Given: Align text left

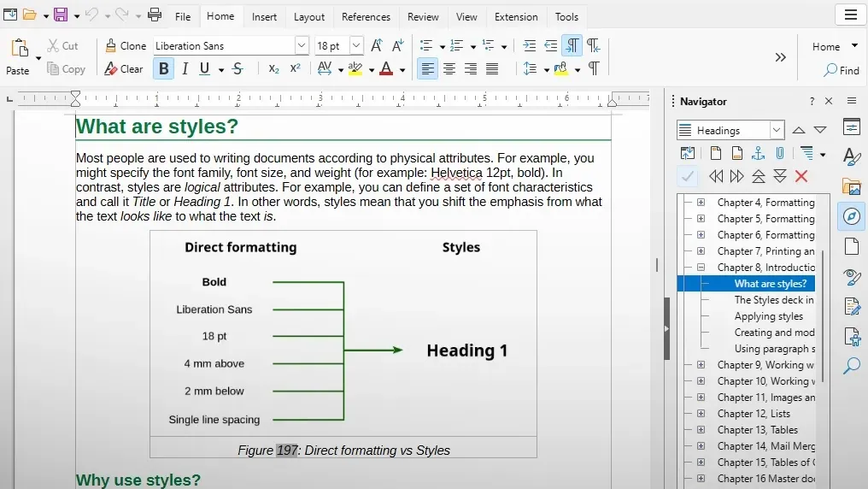Looking at the screenshot, I should (x=427, y=68).
